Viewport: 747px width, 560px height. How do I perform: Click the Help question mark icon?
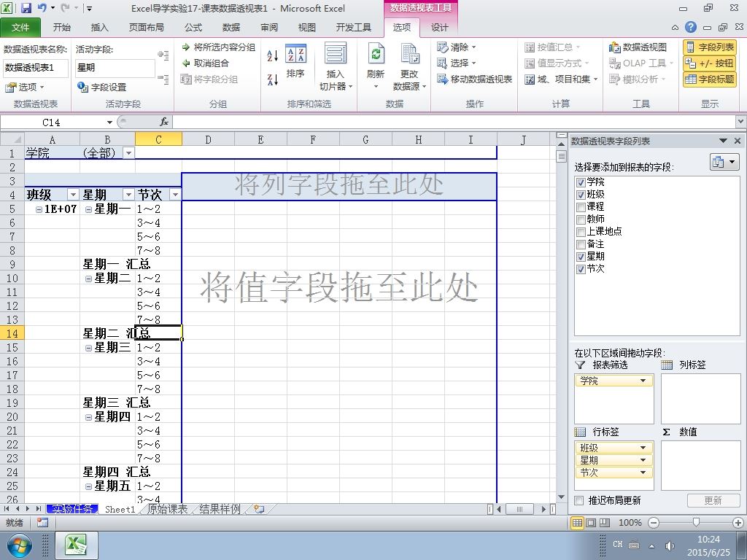click(691, 27)
